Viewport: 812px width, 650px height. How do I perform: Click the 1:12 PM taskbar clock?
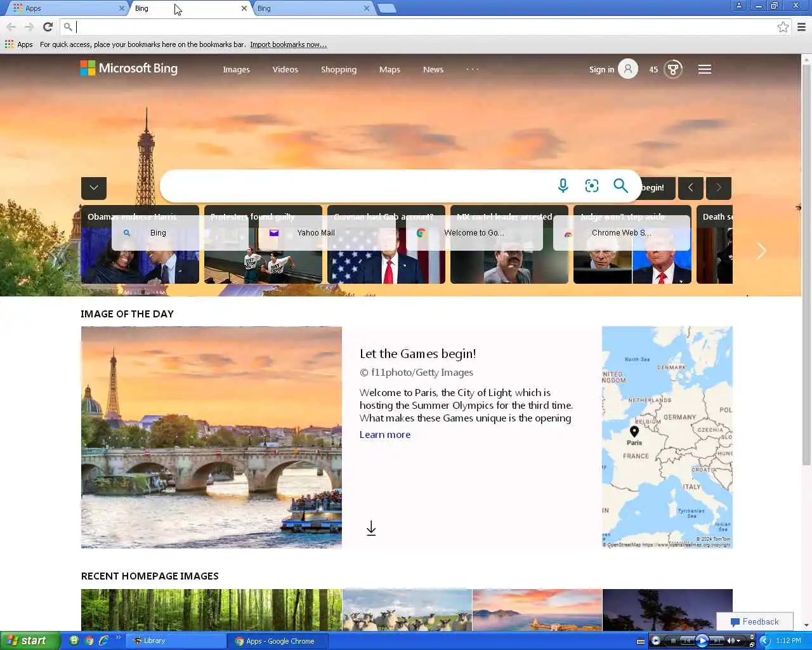789,640
